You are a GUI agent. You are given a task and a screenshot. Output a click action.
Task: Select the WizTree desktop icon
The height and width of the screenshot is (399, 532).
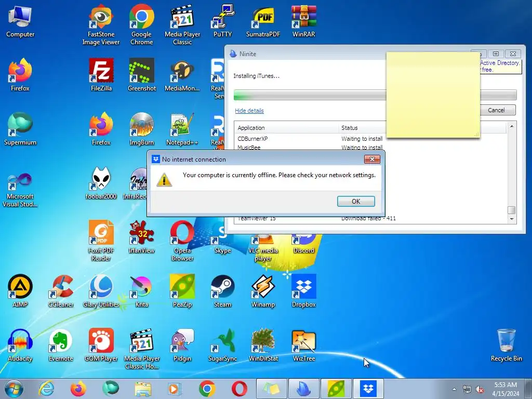tap(303, 345)
